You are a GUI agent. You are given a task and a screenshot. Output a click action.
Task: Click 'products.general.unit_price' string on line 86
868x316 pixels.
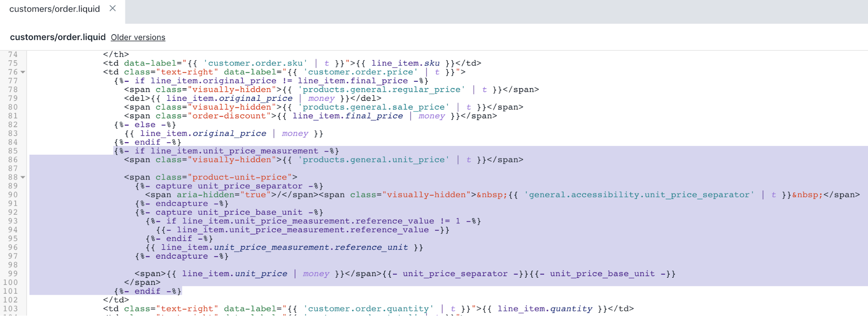pos(373,160)
